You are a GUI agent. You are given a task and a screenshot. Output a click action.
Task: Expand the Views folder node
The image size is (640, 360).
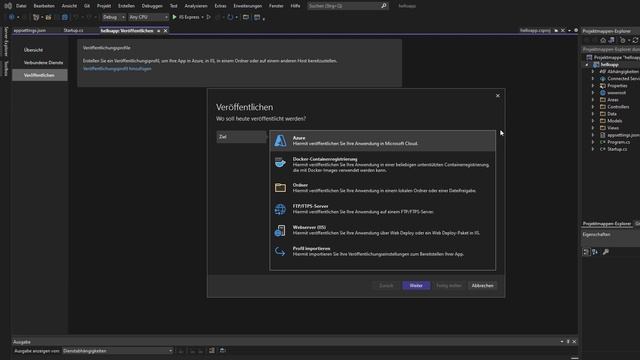593,128
